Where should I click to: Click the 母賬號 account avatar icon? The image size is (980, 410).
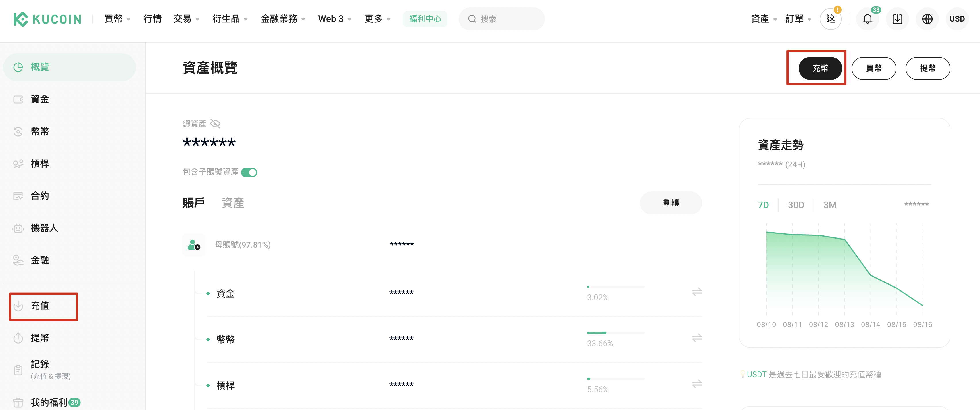(x=194, y=245)
